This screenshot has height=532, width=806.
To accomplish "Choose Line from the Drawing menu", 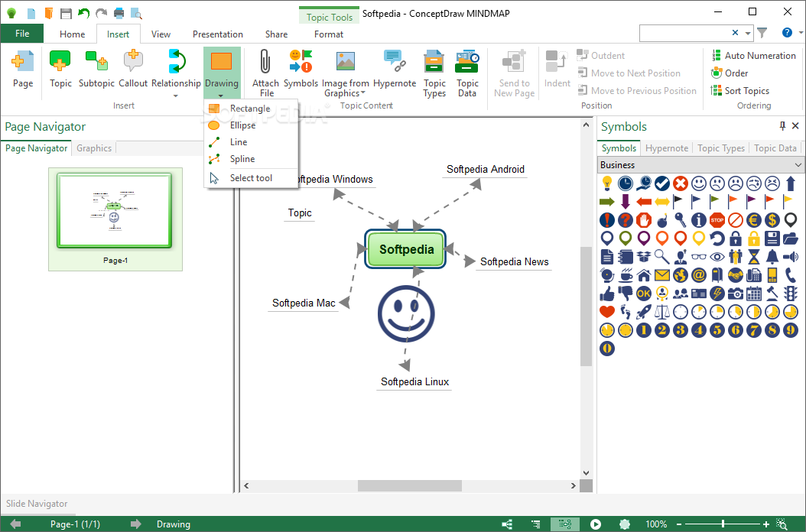I will point(252,142).
